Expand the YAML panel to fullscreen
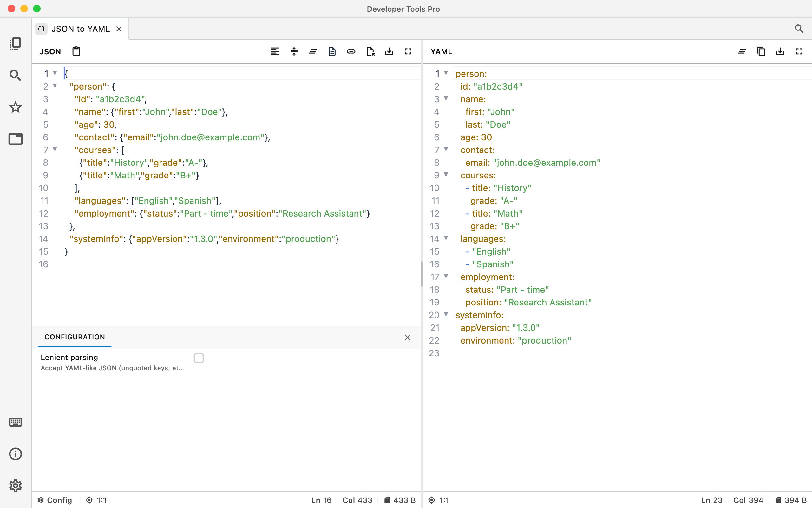The image size is (812, 508). coord(799,51)
